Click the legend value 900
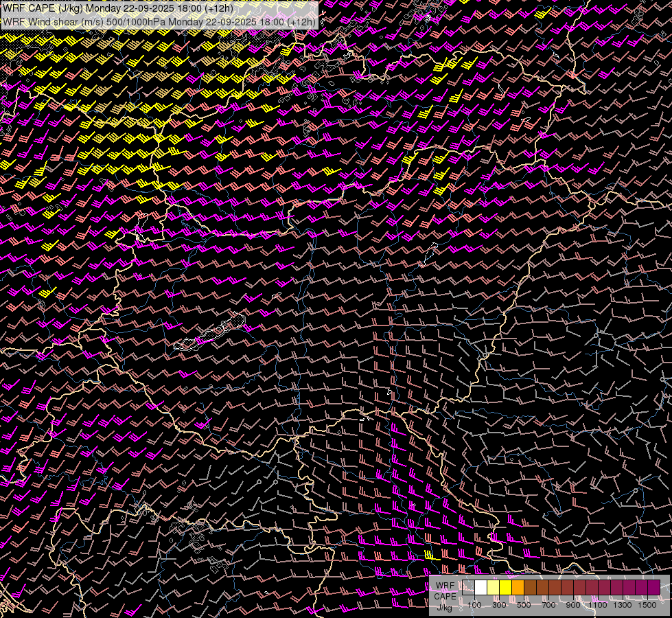 click(573, 605)
